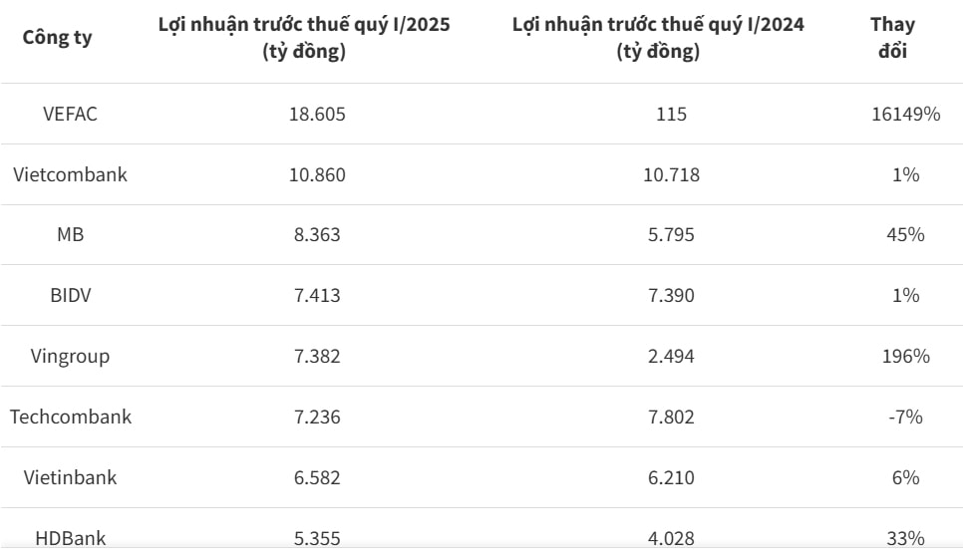Click the Techcombank row label
The image size is (963, 560).
tap(70, 417)
